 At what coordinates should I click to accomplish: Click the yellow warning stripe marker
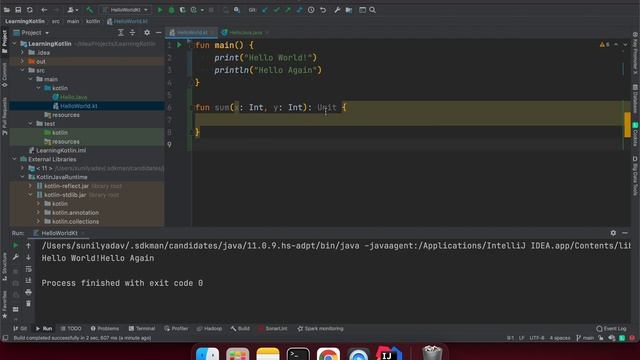(627, 125)
